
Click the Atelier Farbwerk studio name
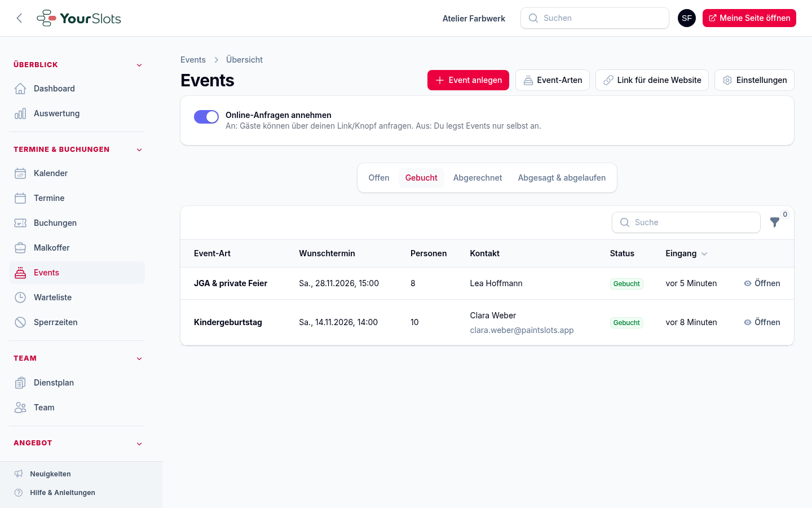[x=474, y=19]
